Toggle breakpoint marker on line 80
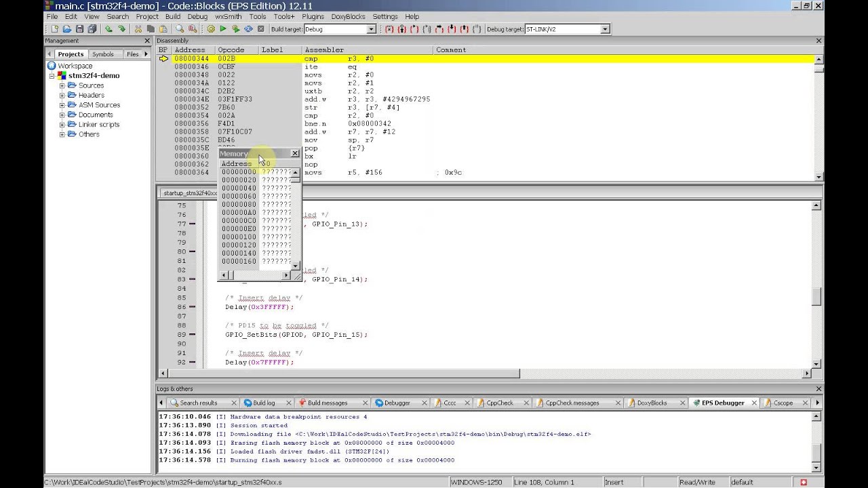 click(193, 251)
